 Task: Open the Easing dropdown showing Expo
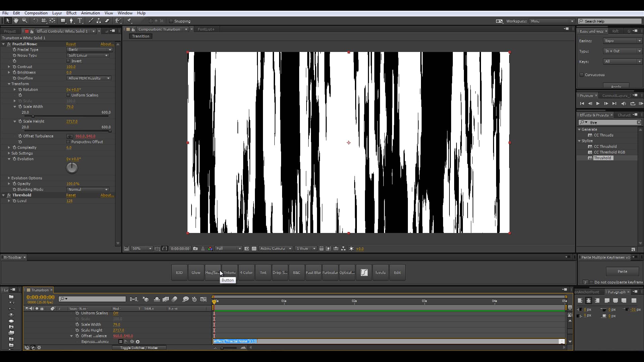[x=622, y=41]
